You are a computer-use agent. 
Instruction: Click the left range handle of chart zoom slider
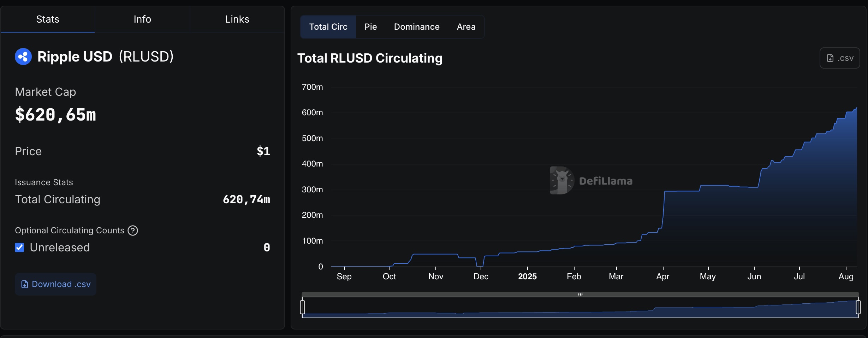click(x=302, y=307)
